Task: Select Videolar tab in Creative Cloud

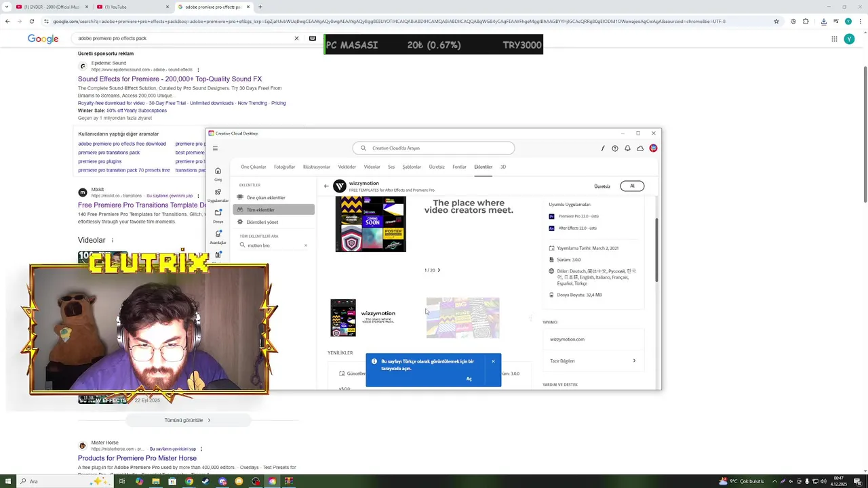Action: 372,167
